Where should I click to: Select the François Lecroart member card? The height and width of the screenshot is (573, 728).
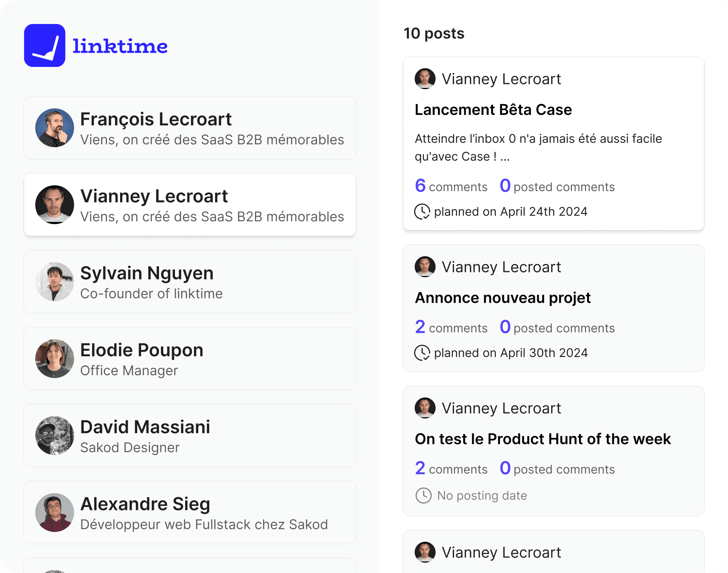coord(190,128)
